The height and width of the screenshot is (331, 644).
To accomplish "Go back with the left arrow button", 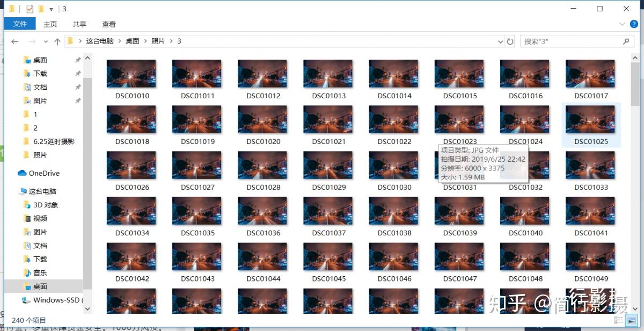I will 14,41.
